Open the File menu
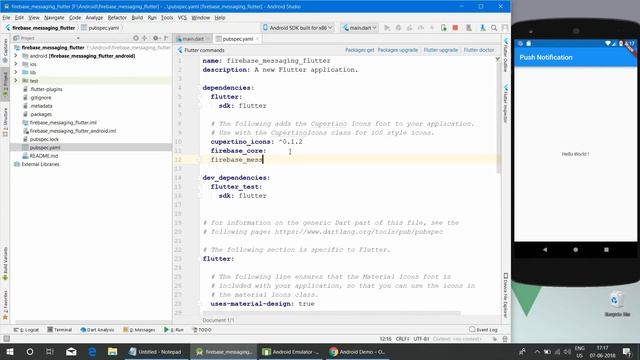The height and width of the screenshot is (360, 640). pos(6,18)
